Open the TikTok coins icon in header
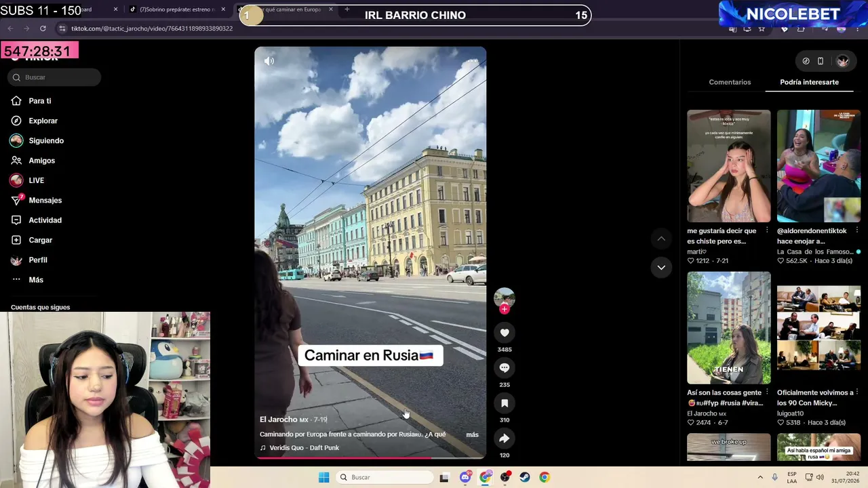Screen dimensions: 868x488 806,61
